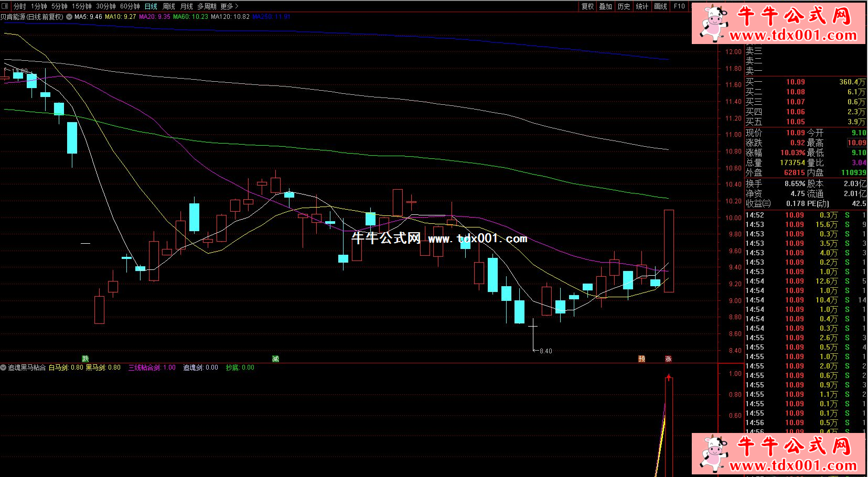
Task: Click the MA60: 10.23 indicator label
Action: pyautogui.click(x=190, y=17)
